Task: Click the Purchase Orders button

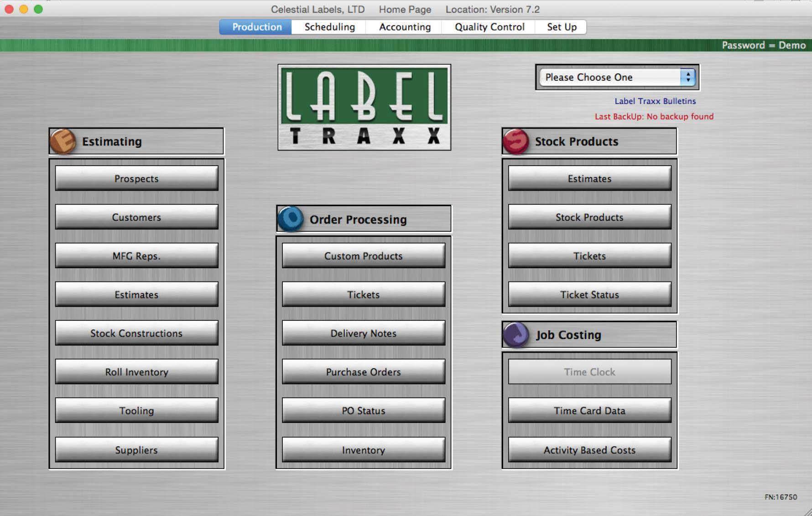Action: tap(363, 372)
